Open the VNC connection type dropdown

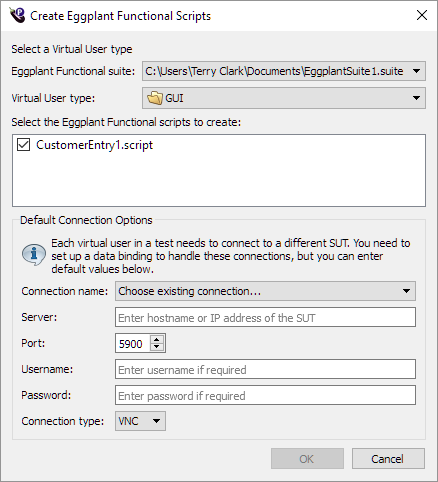tap(140, 421)
